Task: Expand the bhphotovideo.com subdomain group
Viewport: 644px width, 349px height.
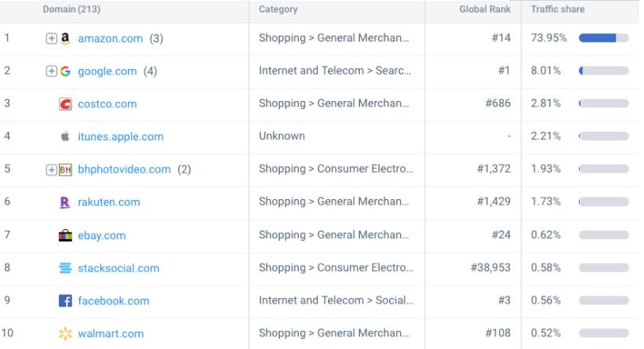Action: (x=51, y=169)
